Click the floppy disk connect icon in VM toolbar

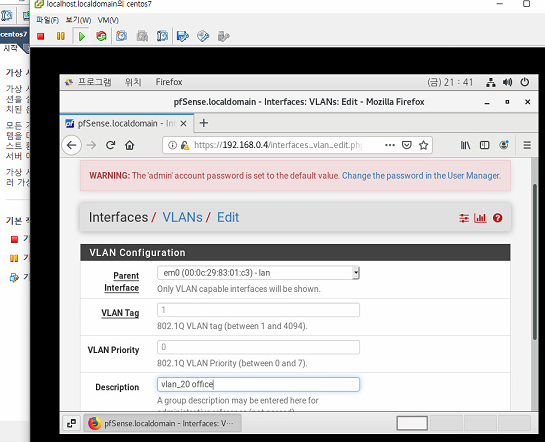[183, 36]
